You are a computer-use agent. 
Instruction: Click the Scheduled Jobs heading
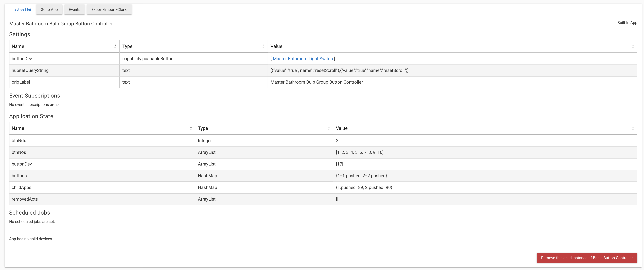tap(30, 213)
